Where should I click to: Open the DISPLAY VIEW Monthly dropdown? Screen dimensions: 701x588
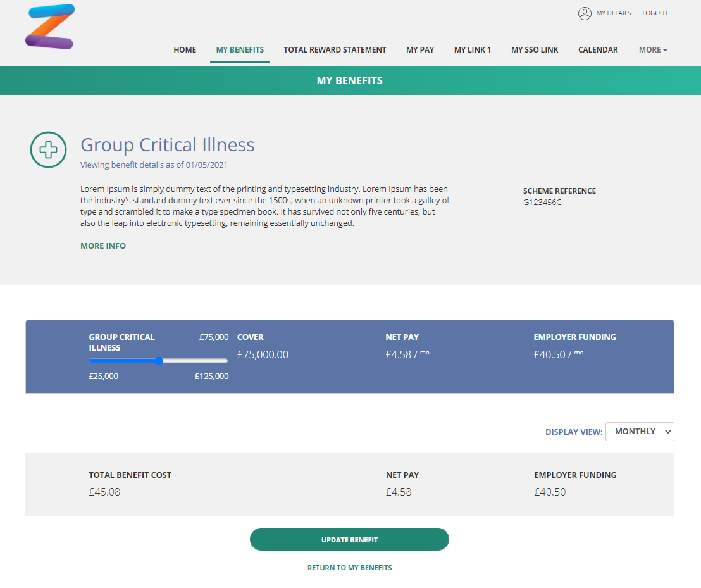pos(640,432)
